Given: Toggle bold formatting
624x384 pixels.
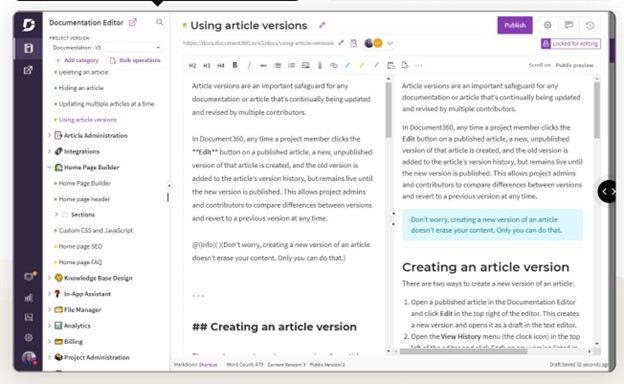Looking at the screenshot, I should (x=235, y=65).
